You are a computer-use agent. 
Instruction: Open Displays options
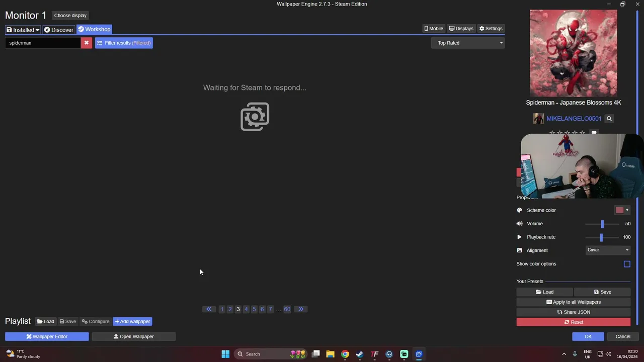point(461,29)
